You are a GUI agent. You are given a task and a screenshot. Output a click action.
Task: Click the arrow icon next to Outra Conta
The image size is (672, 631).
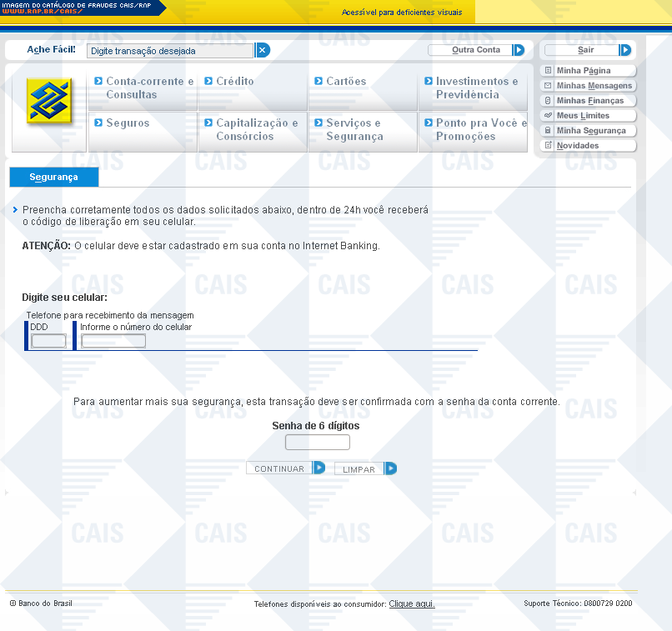519,50
